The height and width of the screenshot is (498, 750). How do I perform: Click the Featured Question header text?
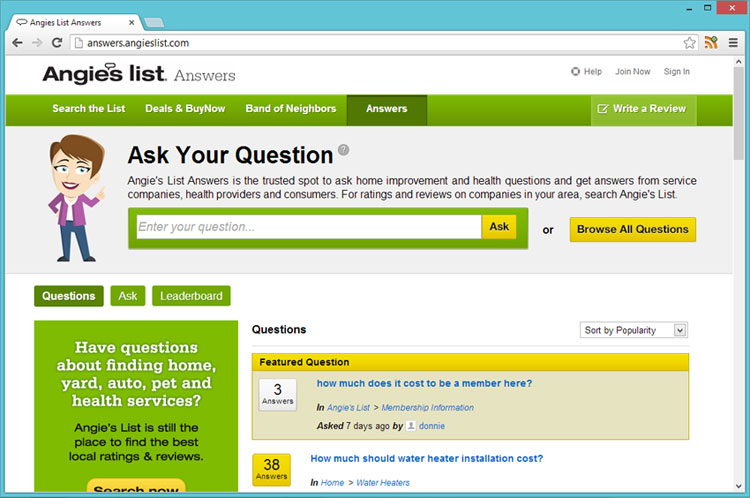(x=304, y=362)
